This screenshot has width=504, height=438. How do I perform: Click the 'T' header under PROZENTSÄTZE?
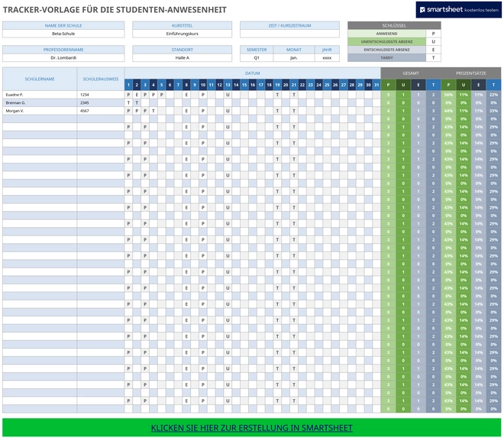[493, 85]
